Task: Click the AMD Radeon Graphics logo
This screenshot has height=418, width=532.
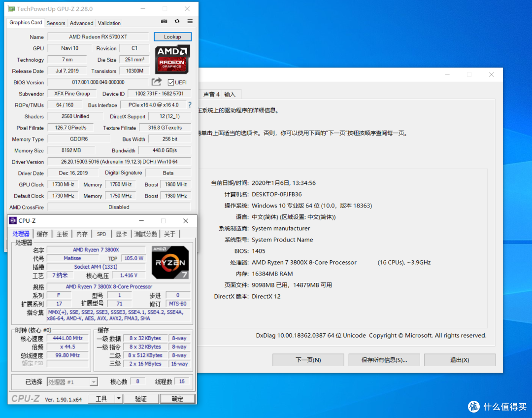Action: pyautogui.click(x=172, y=60)
